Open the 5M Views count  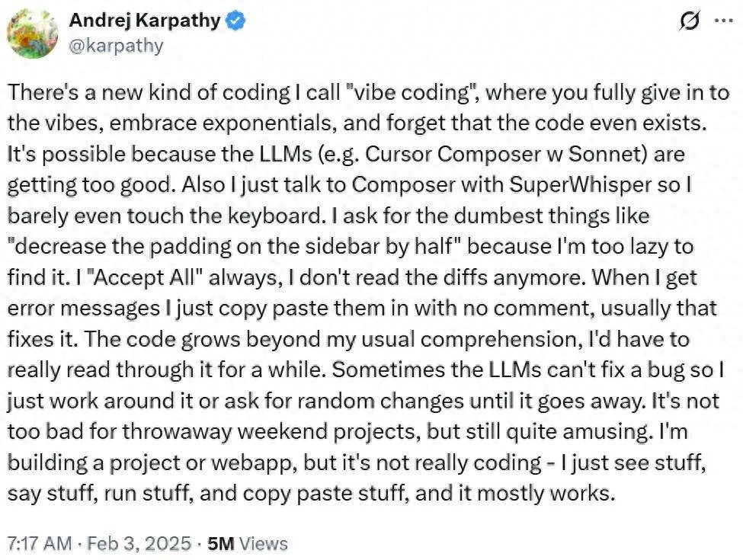[x=248, y=544]
